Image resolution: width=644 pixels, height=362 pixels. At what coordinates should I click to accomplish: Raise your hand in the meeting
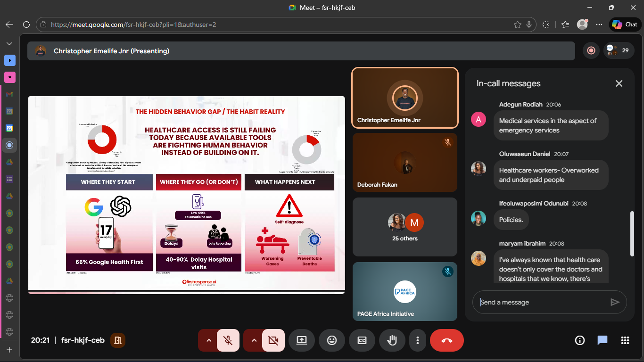[392, 340]
